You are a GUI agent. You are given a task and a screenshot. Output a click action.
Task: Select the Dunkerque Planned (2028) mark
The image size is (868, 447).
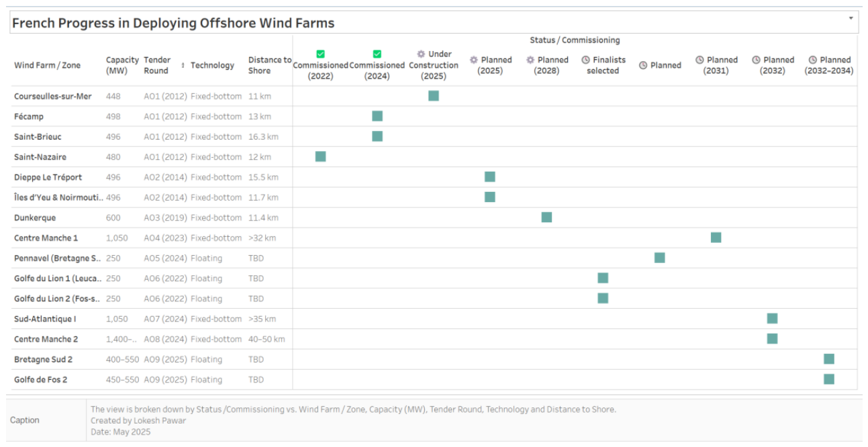546,217
